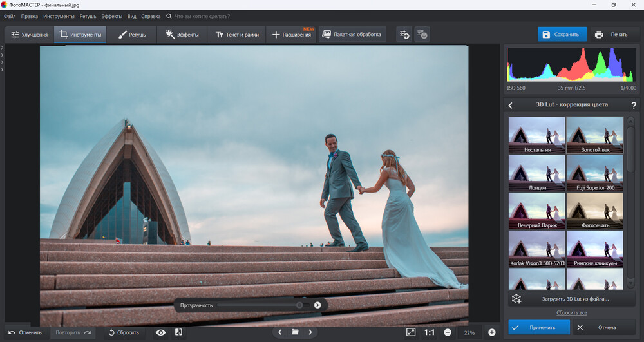Click the add preset icon in toolbar

coord(404,34)
